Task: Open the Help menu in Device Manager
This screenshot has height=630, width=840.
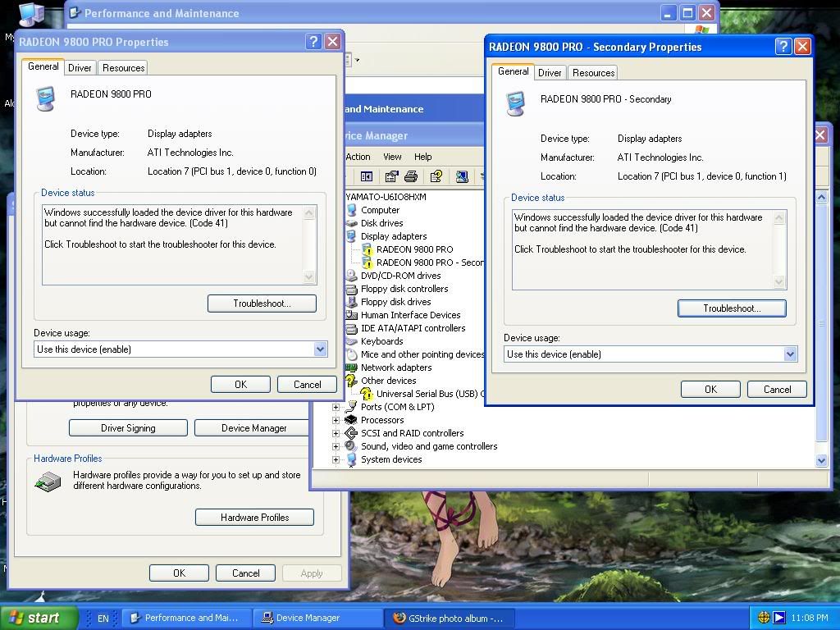Action: coord(422,157)
